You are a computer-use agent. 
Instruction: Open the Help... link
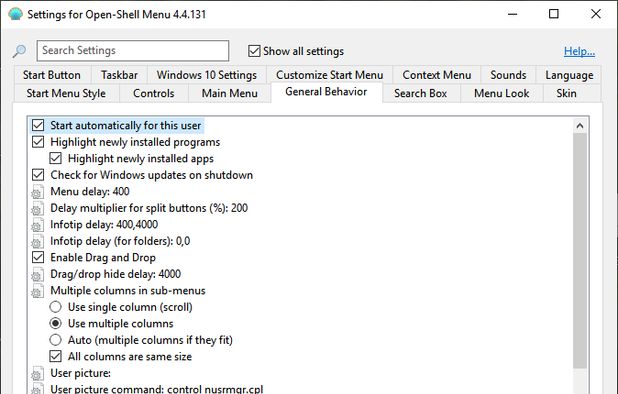pos(579,51)
